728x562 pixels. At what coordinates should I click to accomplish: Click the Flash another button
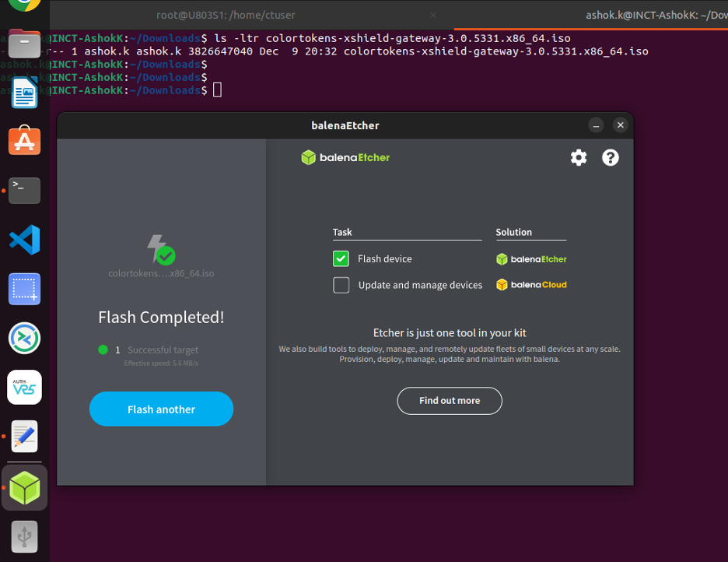(x=161, y=409)
